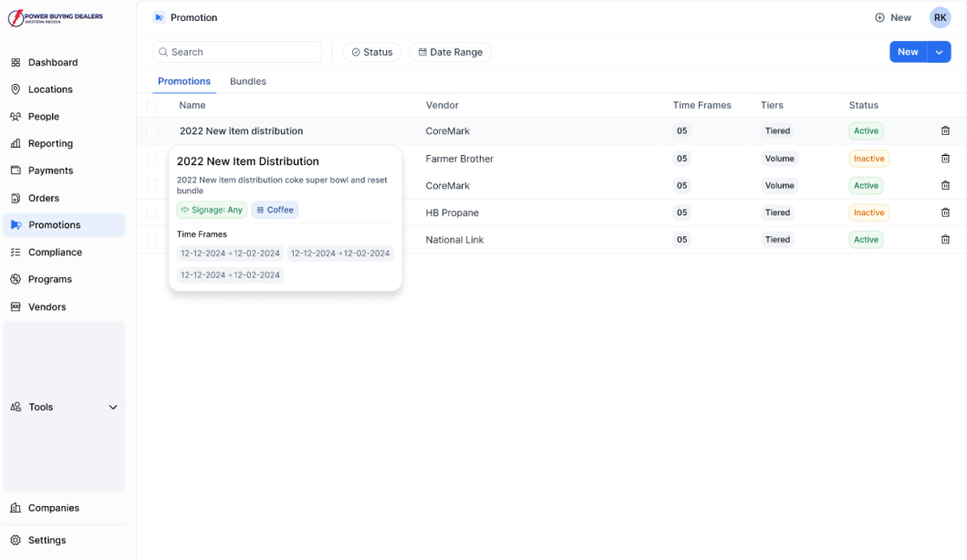Delete the HB Propane promotion row

pos(945,213)
